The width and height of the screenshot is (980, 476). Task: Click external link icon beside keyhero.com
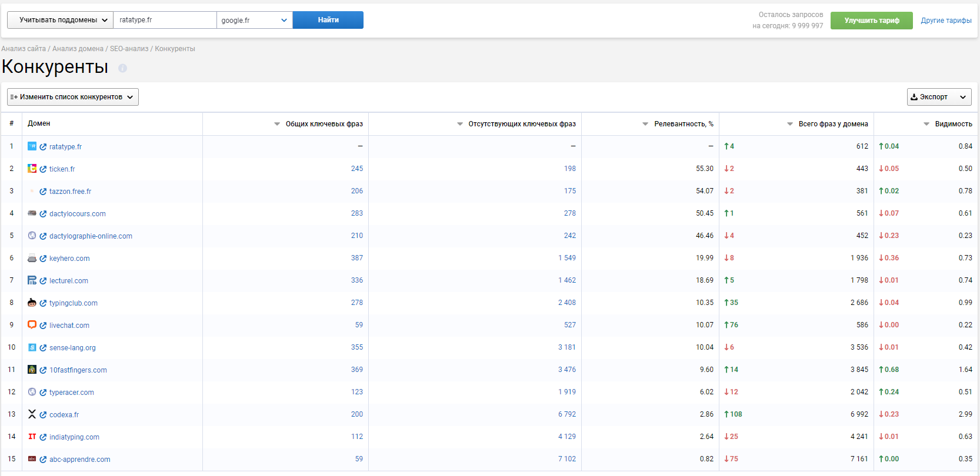pyautogui.click(x=43, y=259)
